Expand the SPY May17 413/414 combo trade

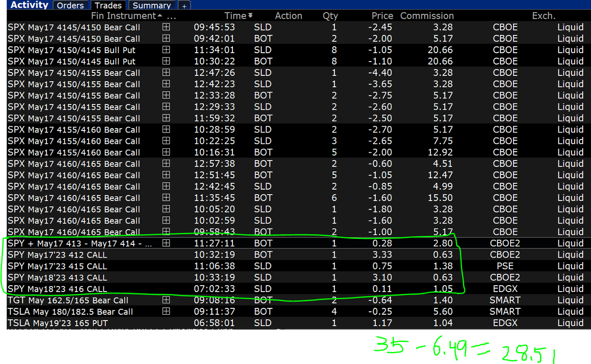tap(166, 243)
